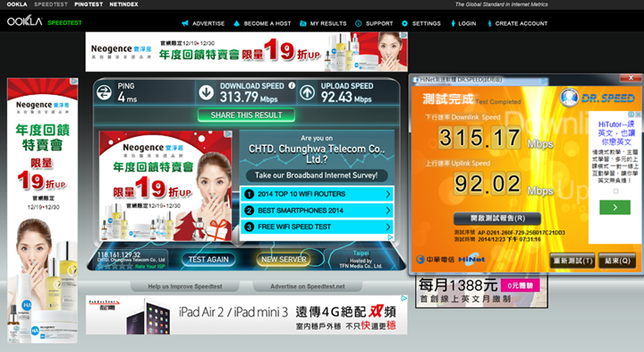Click Help us Improve Speedtest link
Viewport: 644px width, 352px height.
tap(185, 287)
